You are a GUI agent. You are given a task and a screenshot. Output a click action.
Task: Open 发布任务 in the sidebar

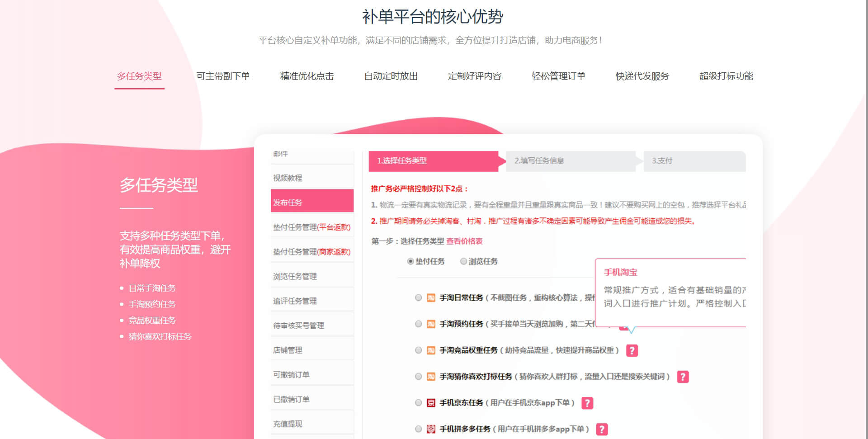tap(312, 202)
